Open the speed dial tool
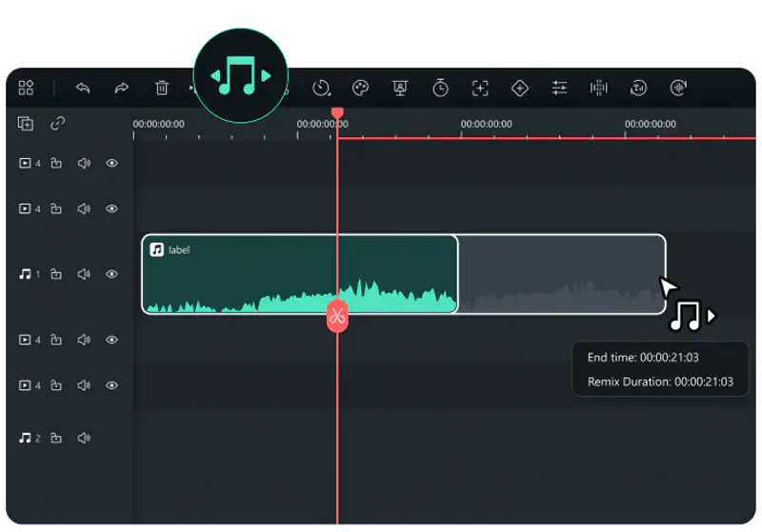Viewport: 762px width, 532px height. 321,88
